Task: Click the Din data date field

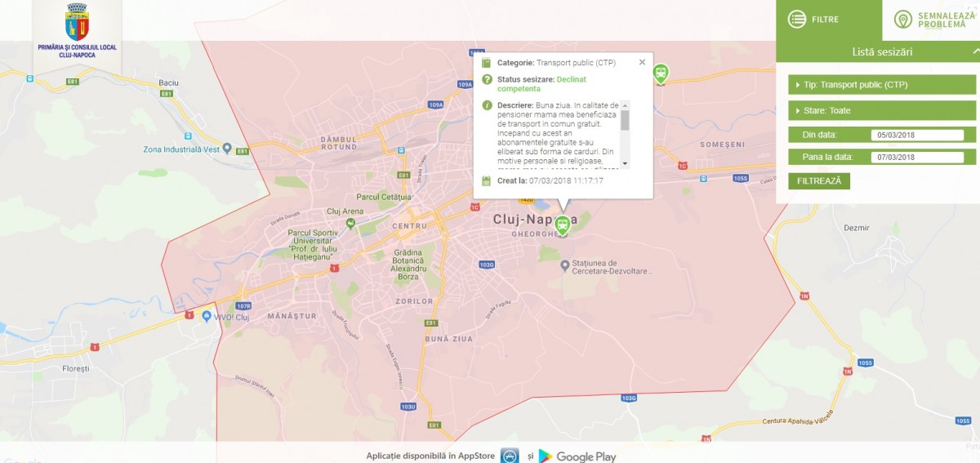Action: tap(917, 135)
